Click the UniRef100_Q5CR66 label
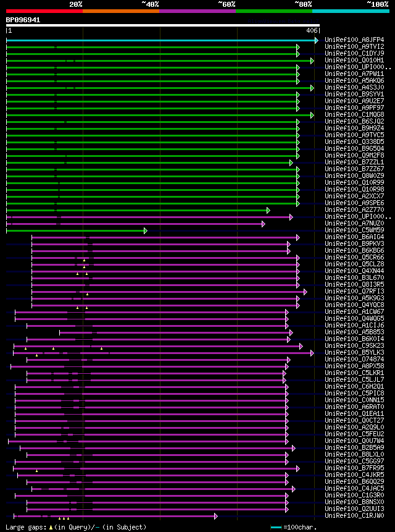Screen dimensions: 395x532 (x=354, y=257)
